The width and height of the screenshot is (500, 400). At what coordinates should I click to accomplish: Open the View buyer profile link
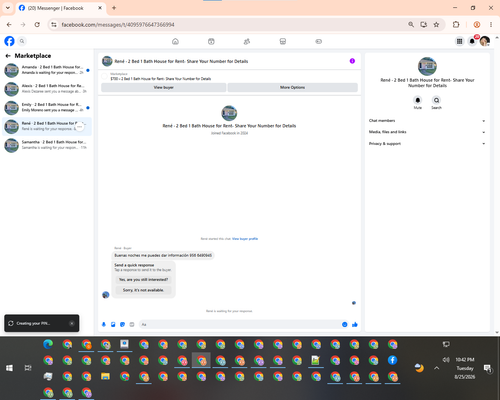tap(245, 239)
